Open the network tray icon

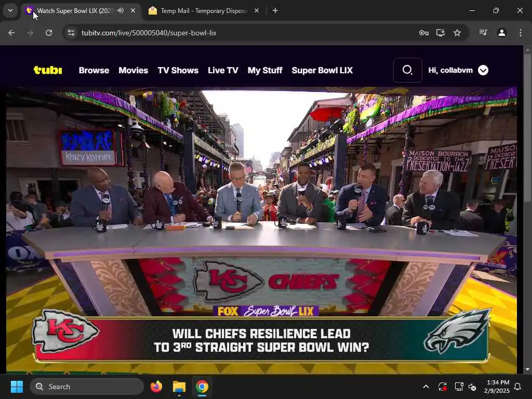click(x=459, y=387)
